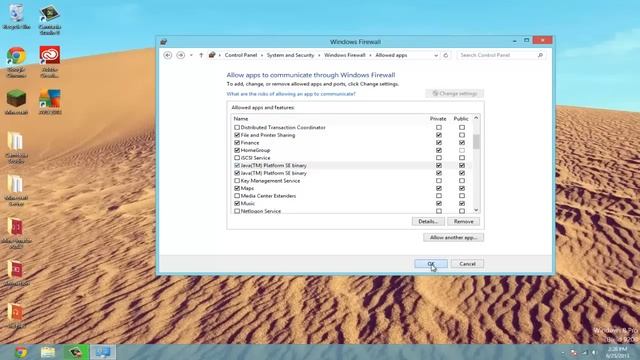Screen dimensions: 640x360
Task: Expand chevron before Control Panel breadcrumb
Action: click(220, 55)
